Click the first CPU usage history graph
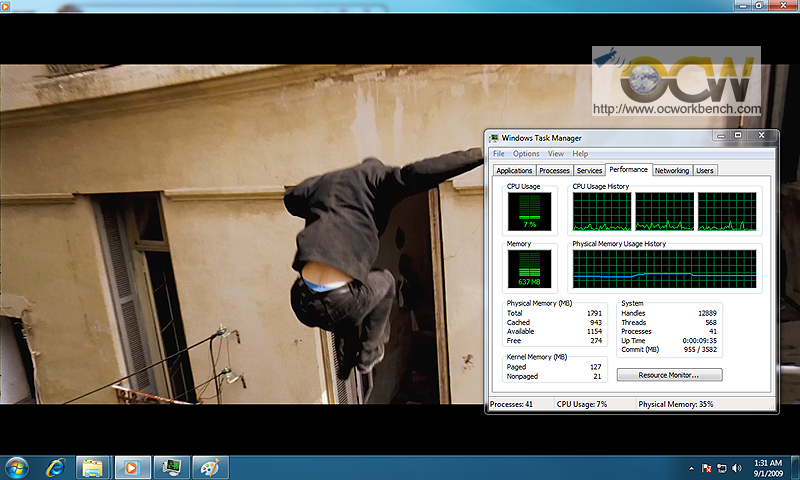The width and height of the screenshot is (800, 480). coord(602,212)
